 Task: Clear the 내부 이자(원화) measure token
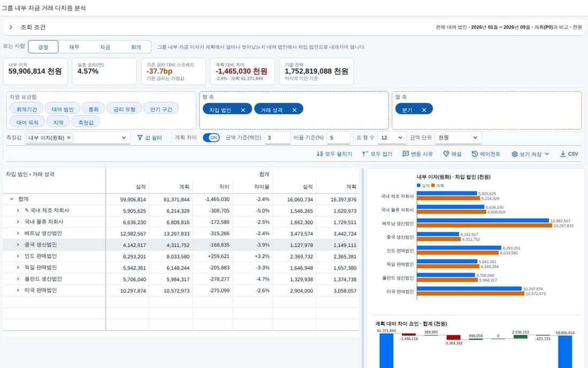tap(68, 137)
